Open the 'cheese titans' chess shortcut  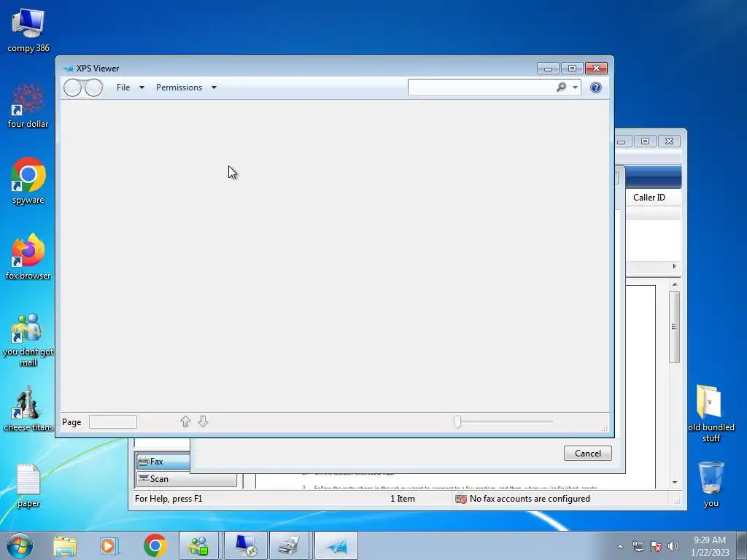click(x=28, y=408)
